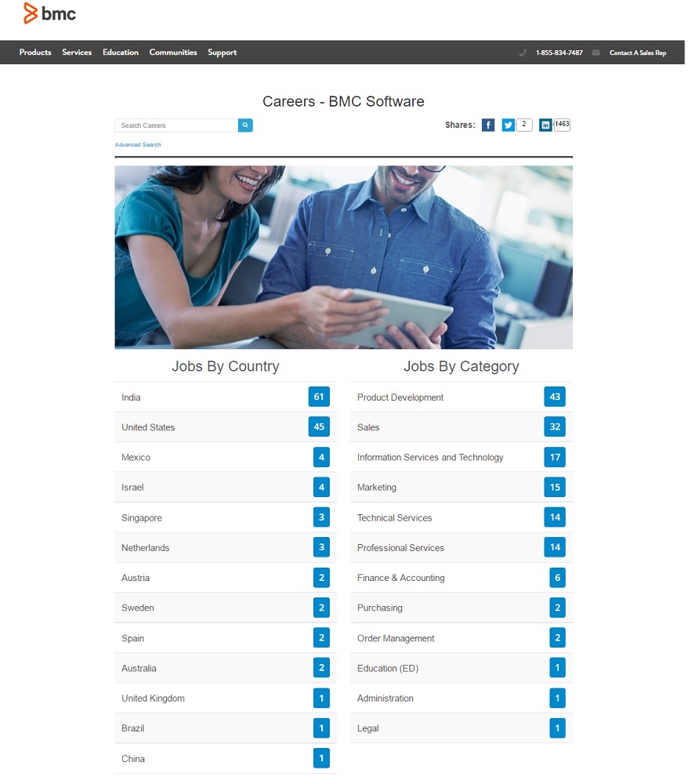Share on Twitter icon
This screenshot has width=695, height=784.
[x=509, y=125]
